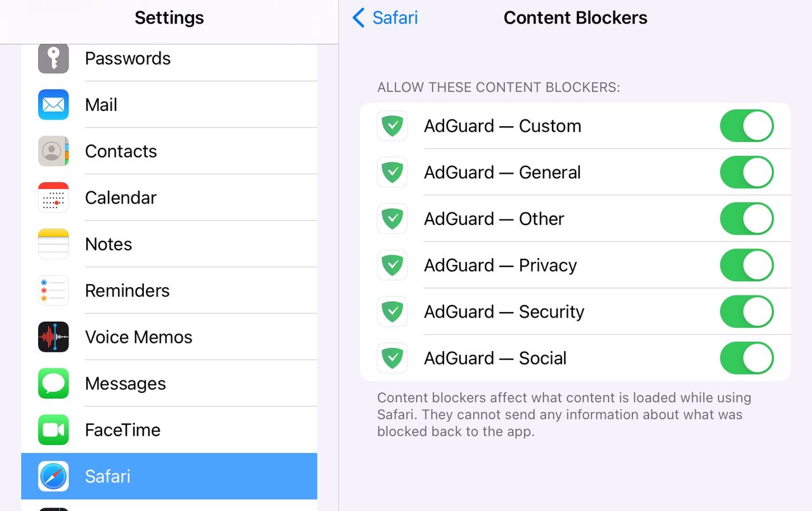Click the Content Blockers page title
Screen dimensions: 812x511
pyautogui.click(x=575, y=18)
